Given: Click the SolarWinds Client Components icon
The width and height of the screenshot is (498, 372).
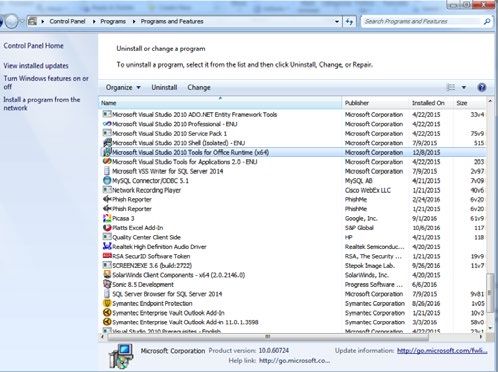Looking at the screenshot, I should (107, 275).
